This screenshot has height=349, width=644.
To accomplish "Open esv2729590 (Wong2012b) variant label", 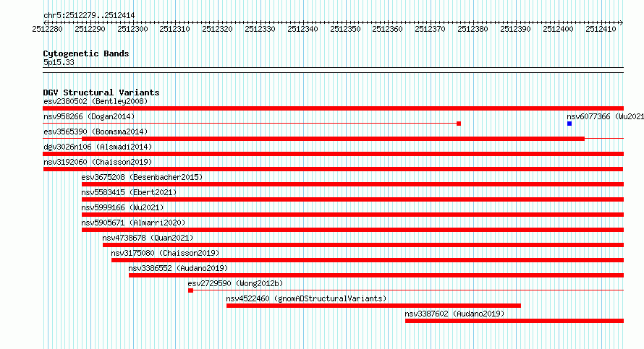I will (x=235, y=283).
